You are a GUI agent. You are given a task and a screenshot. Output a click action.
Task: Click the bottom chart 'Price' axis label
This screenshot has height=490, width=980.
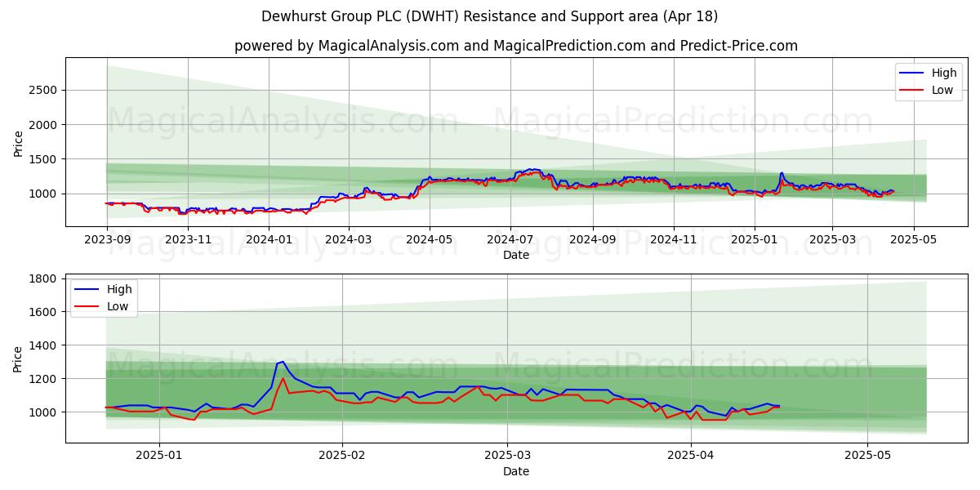pyautogui.click(x=18, y=359)
